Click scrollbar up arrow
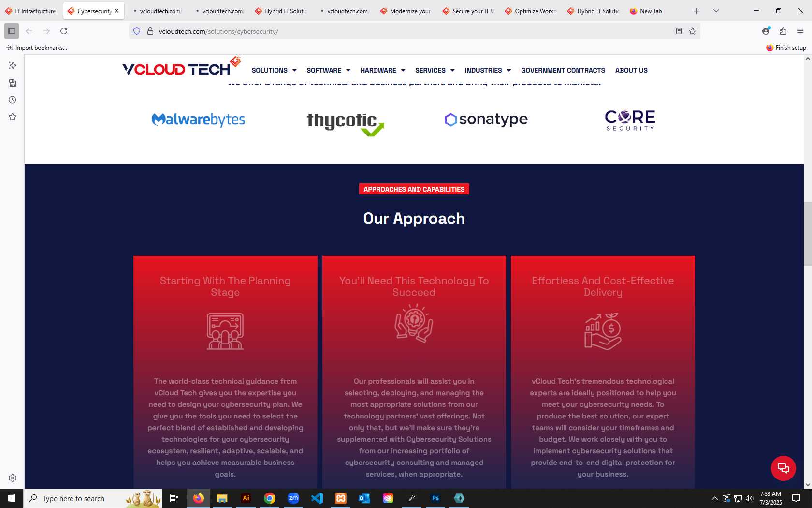The image size is (812, 508). point(808,59)
